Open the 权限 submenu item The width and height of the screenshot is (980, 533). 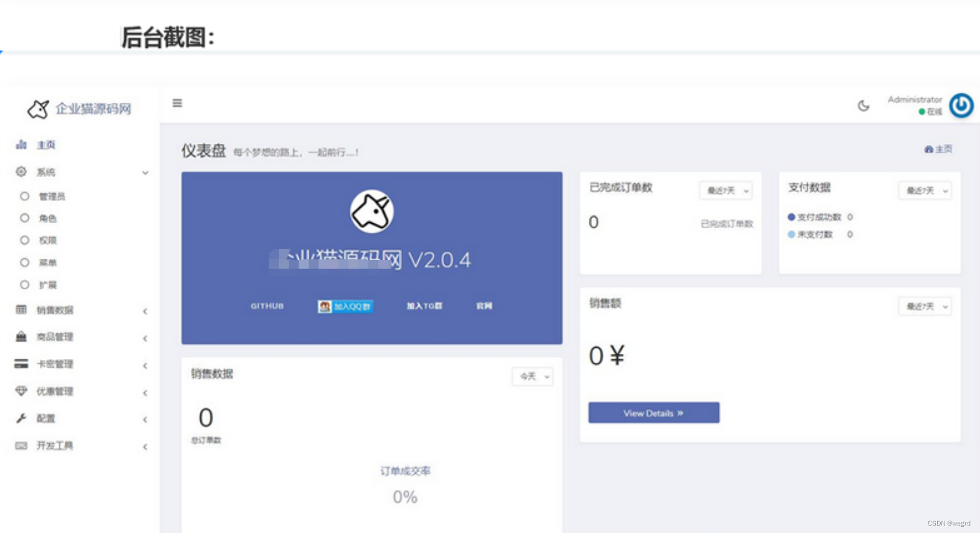(48, 240)
